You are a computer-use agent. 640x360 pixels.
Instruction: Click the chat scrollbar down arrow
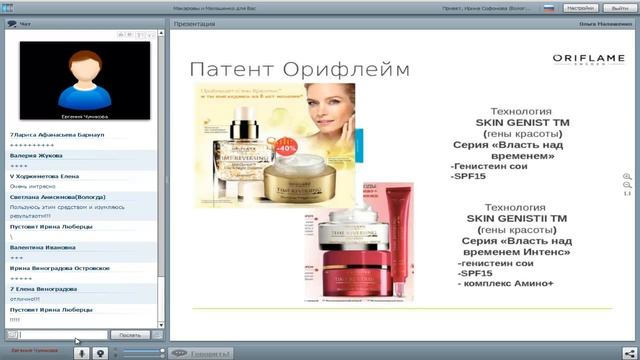[x=161, y=325]
